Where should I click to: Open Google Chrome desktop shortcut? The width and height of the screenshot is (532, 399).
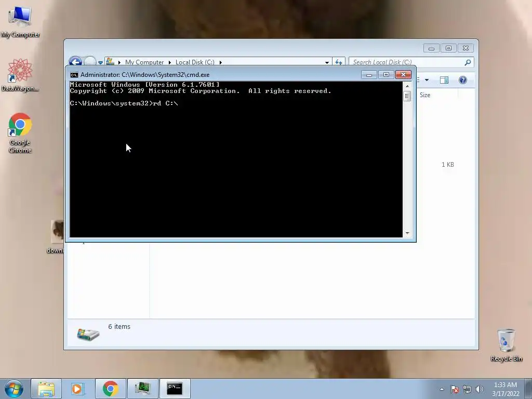[x=20, y=132]
